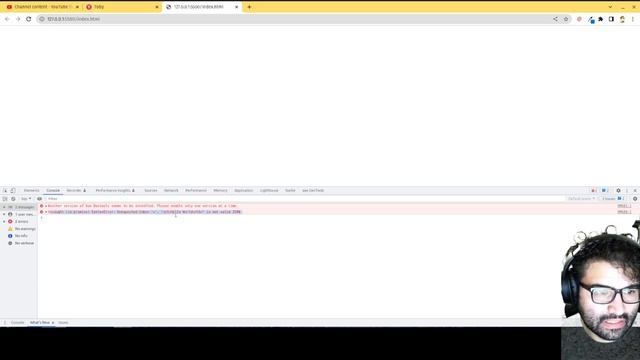Toggle the device toolbar icon in DevTools
This screenshot has height=360, width=640.
click(13, 191)
